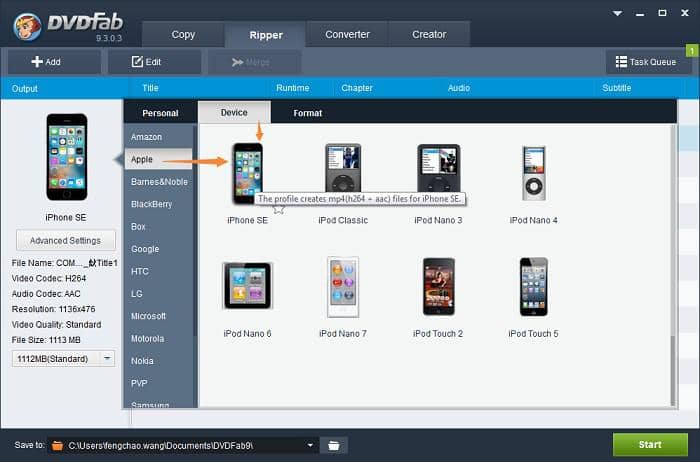Click the Merge button
The width and height of the screenshot is (700, 462).
point(254,62)
